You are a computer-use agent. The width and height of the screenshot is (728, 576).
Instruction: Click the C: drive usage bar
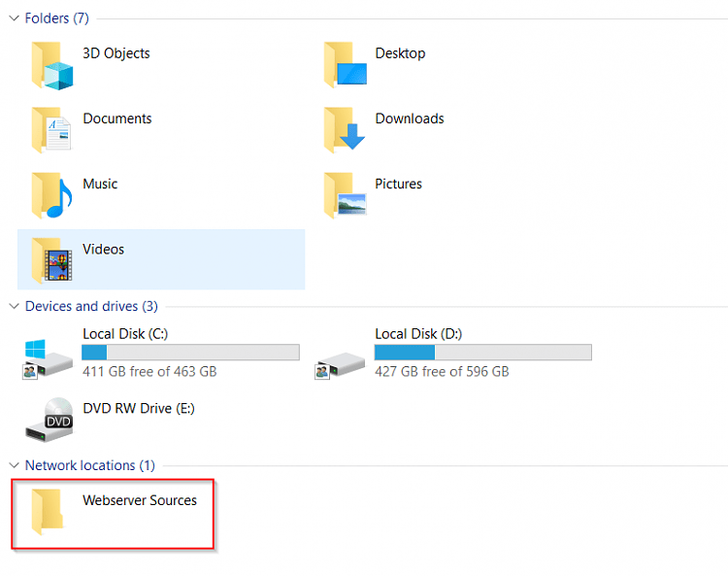point(190,352)
